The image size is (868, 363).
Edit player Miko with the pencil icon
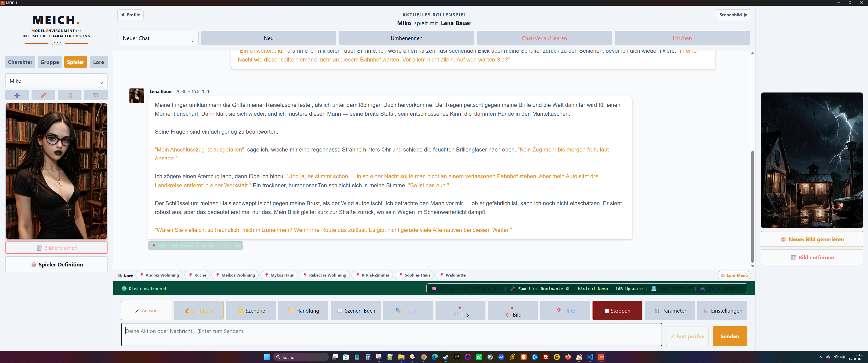pos(43,95)
